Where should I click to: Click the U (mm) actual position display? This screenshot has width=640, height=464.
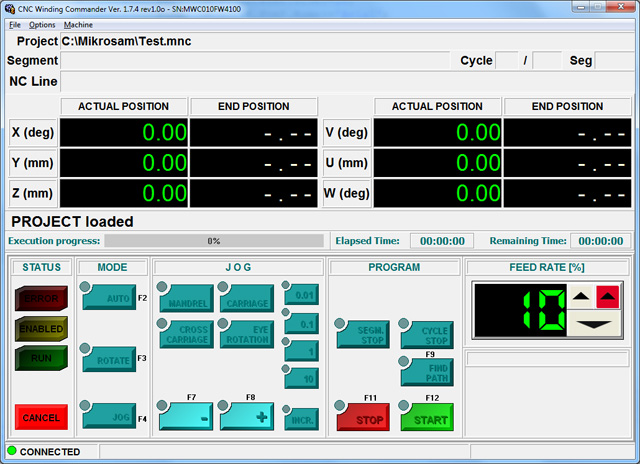pyautogui.click(x=437, y=163)
